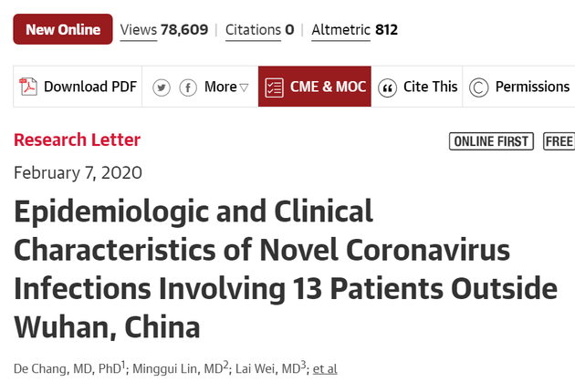The width and height of the screenshot is (575, 392).
Task: Expand the et al author list
Action: tap(325, 368)
